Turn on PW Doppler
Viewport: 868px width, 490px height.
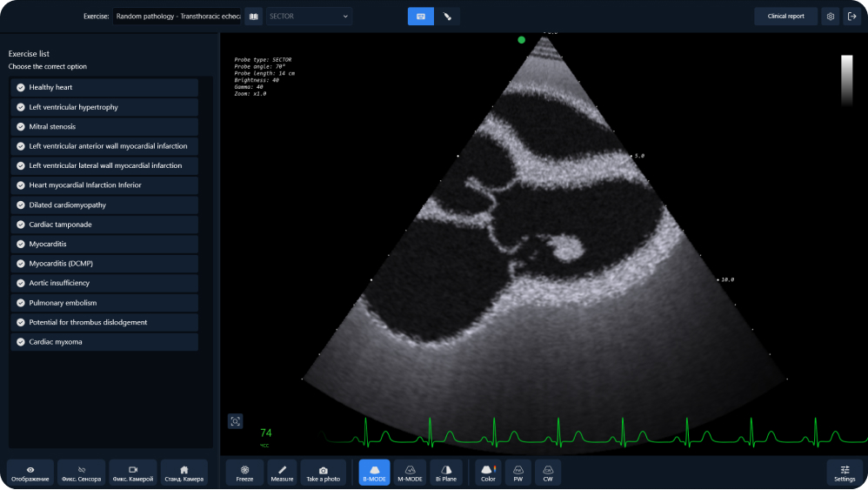pos(518,473)
